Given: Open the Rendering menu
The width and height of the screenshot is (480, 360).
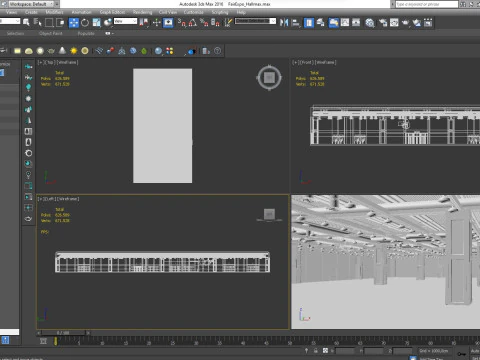Looking at the screenshot, I should click(142, 12).
